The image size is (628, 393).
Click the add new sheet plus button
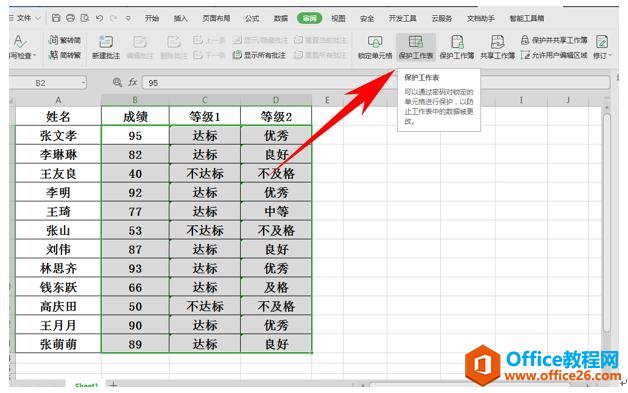(x=113, y=385)
